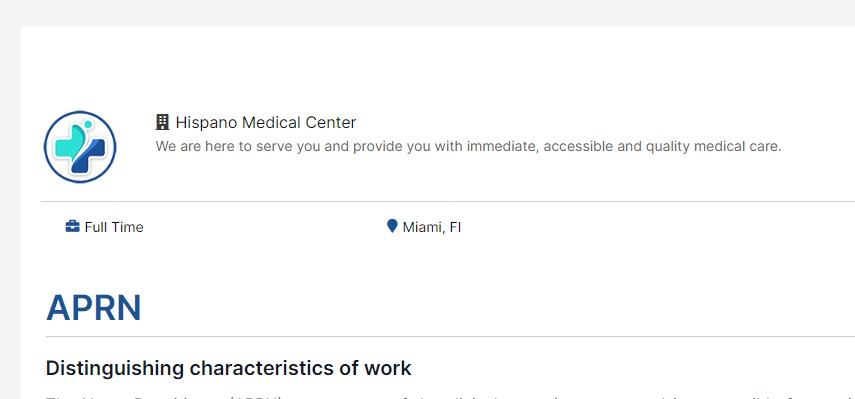Click the empty white space above the logo
This screenshot has width=855, height=399.
tap(80, 68)
